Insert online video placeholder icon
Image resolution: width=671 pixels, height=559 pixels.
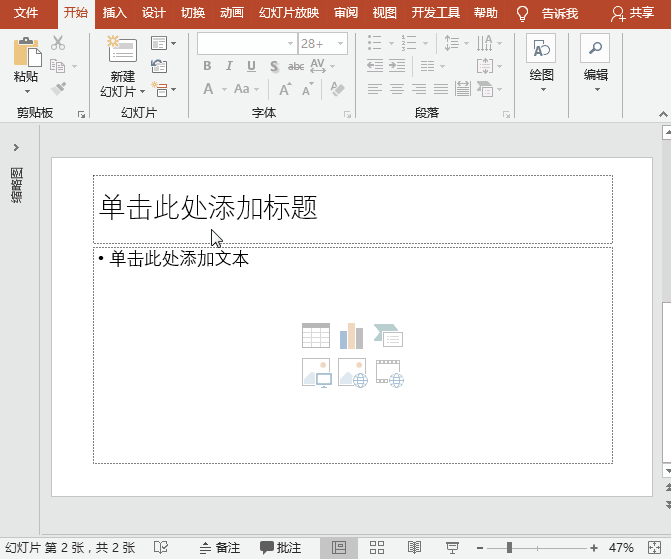click(x=389, y=373)
